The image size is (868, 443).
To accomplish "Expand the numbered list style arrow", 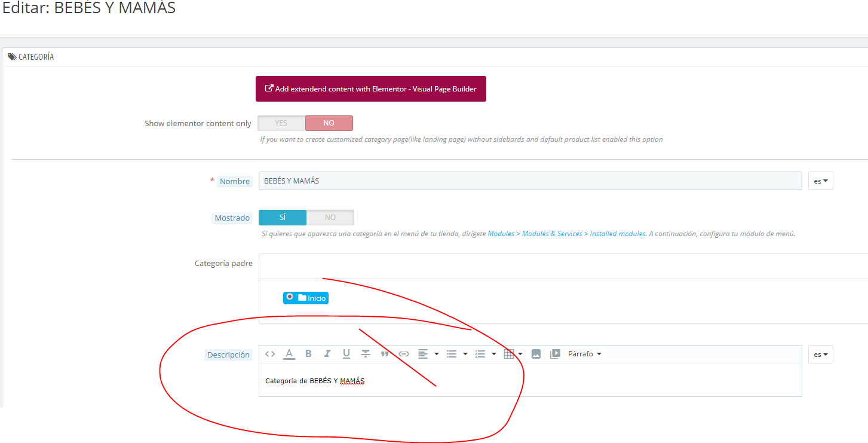I will (494, 354).
